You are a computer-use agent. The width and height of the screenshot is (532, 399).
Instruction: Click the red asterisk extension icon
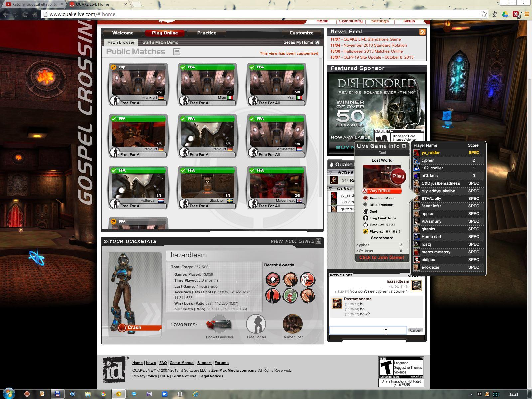(516, 14)
